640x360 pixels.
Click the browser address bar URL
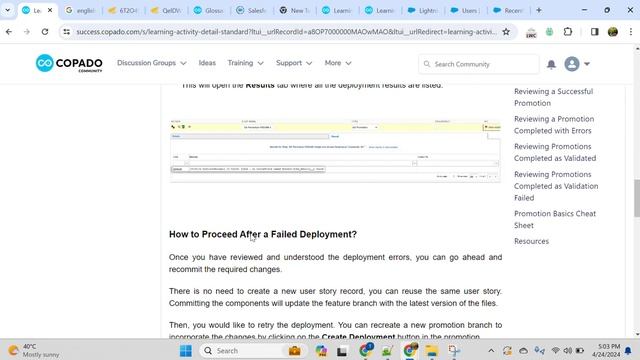(x=287, y=32)
